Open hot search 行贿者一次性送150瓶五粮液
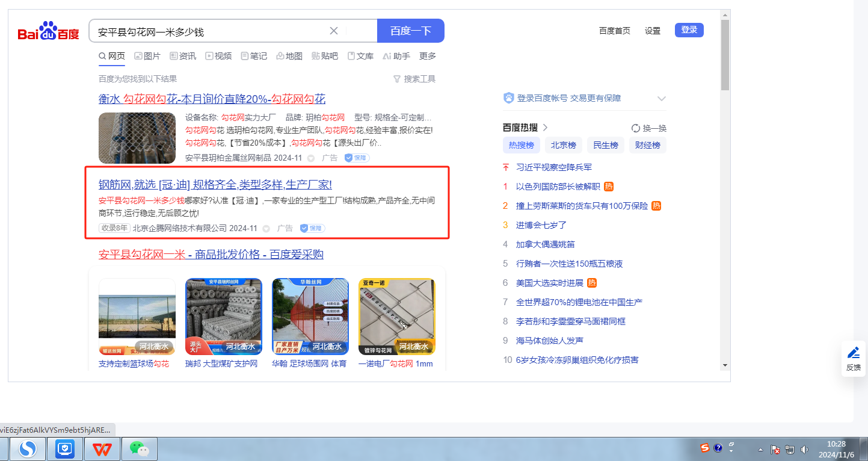 [x=570, y=263]
